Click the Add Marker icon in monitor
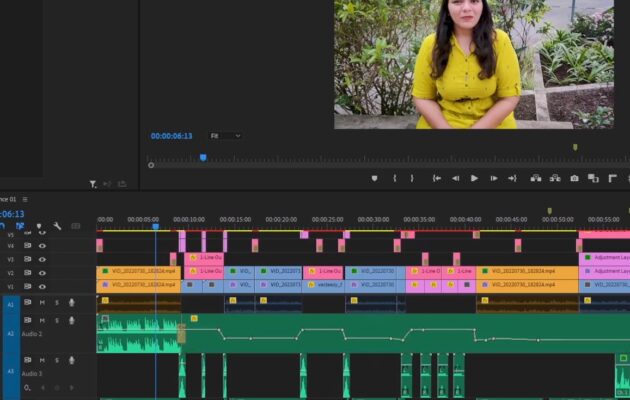 pos(375,178)
